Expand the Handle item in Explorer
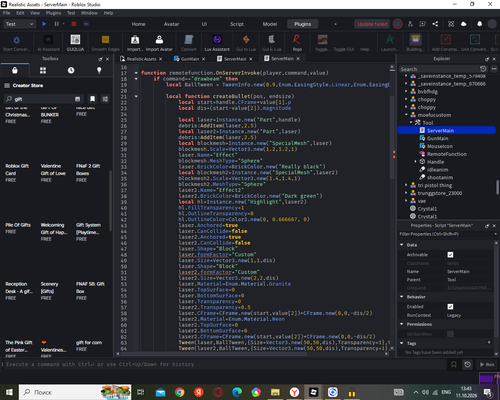 416,161
